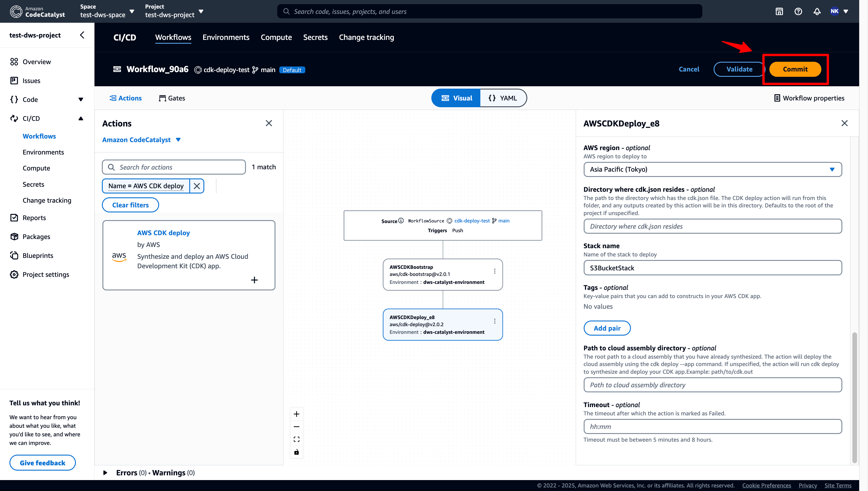This screenshot has width=868, height=491.
Task: Open the Site Terms footer link
Action: point(838,485)
